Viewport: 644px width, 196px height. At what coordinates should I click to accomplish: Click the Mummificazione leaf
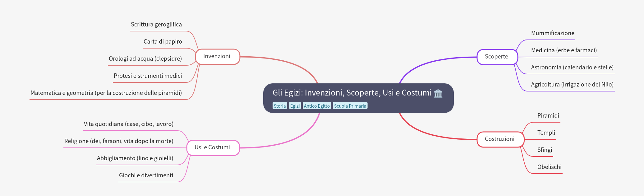552,33
